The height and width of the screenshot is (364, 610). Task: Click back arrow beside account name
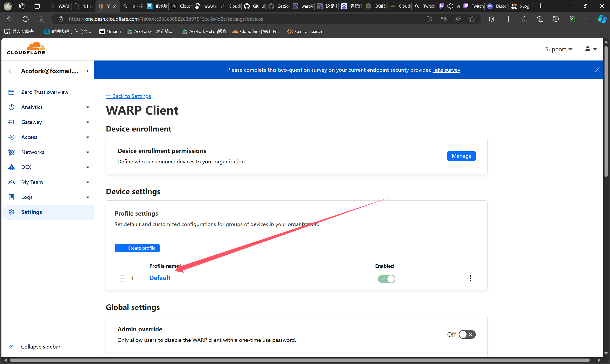coord(11,71)
